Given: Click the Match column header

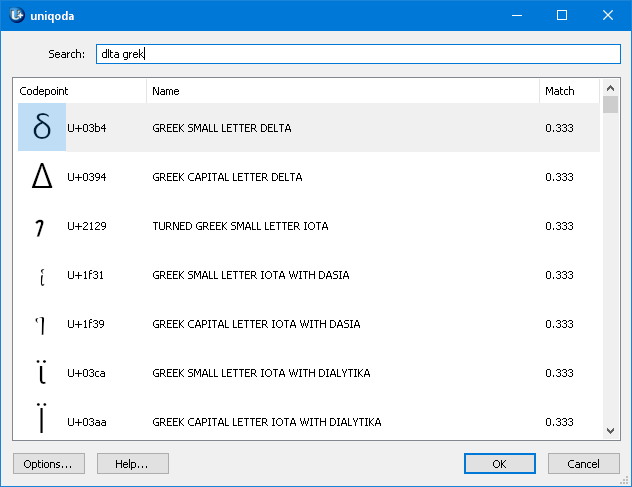Looking at the screenshot, I should 568,91.
